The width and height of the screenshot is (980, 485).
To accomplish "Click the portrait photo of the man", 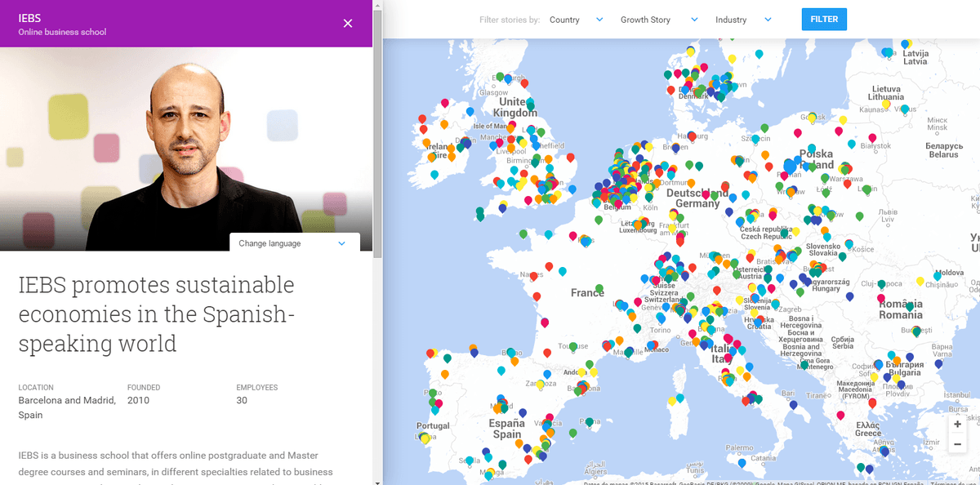I will pyautogui.click(x=186, y=149).
